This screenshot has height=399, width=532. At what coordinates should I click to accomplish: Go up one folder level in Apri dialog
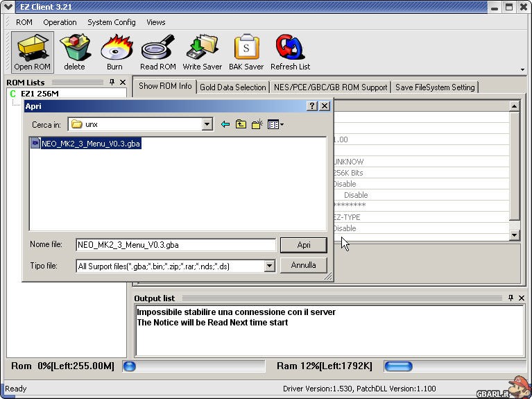click(x=241, y=124)
